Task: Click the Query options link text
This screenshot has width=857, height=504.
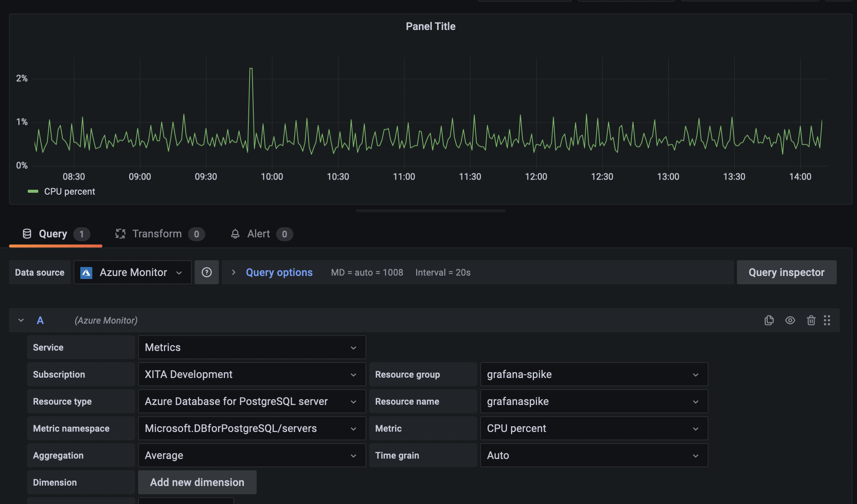Action: [x=279, y=272]
